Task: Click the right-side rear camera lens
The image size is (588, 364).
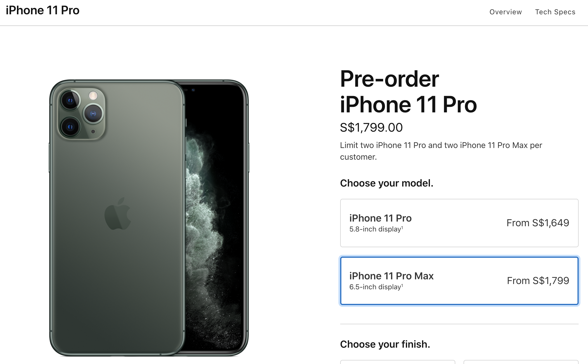Action: (x=93, y=114)
